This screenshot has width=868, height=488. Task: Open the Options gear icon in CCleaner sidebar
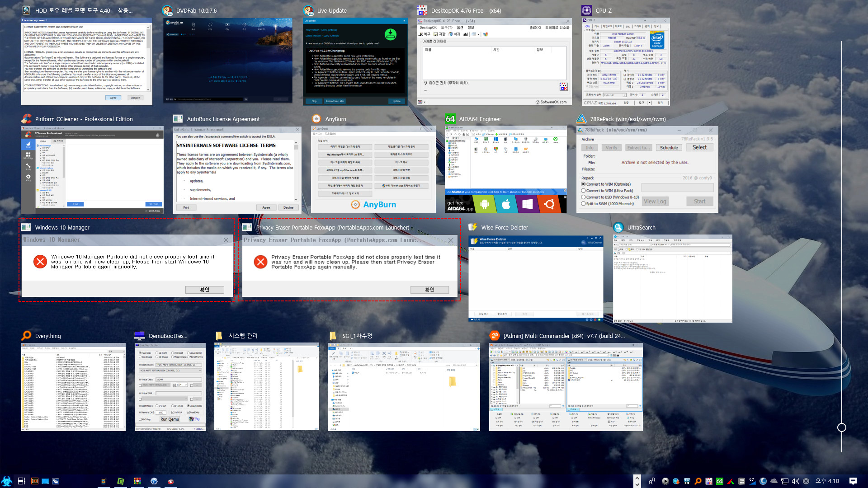[28, 177]
